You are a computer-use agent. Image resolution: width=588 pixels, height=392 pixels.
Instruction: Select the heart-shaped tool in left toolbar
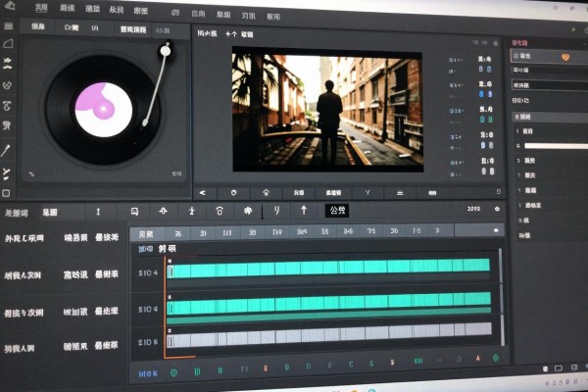tap(8, 85)
